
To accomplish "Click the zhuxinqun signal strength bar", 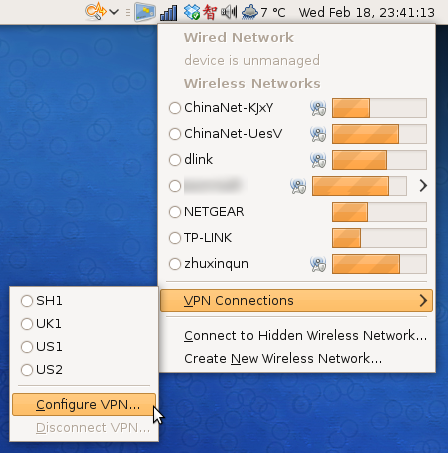I will 379,264.
